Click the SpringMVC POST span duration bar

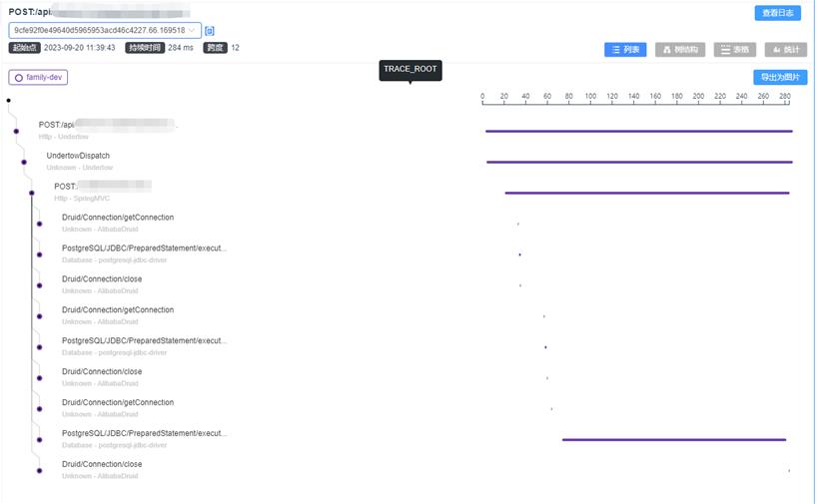click(x=646, y=193)
